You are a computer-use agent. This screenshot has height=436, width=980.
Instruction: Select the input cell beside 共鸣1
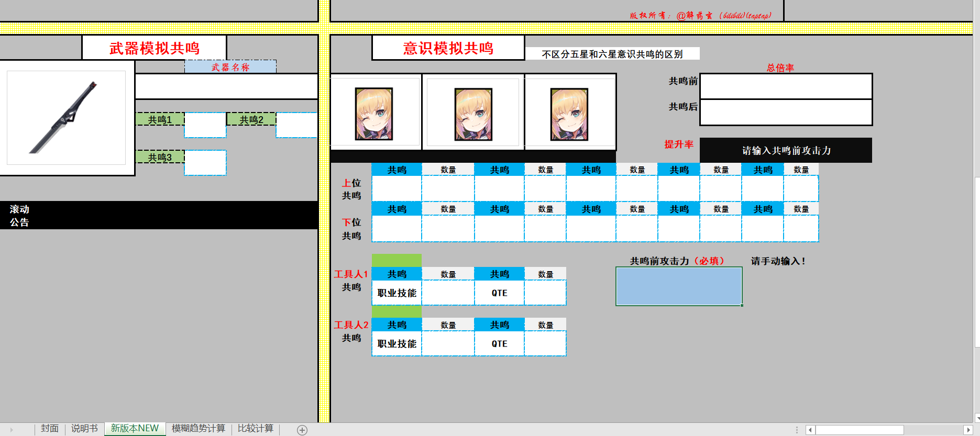[x=205, y=125]
